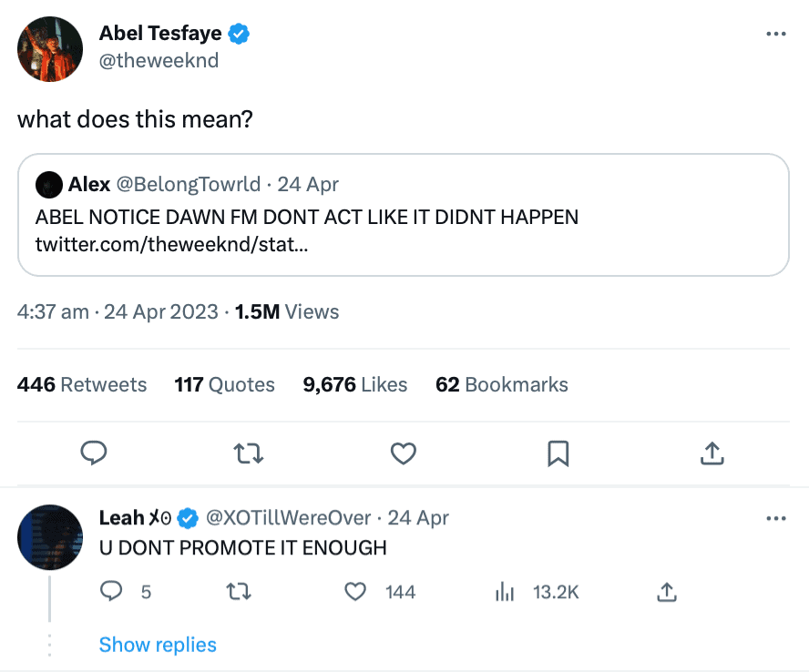809x672 pixels.
Task: Share the main tweet
Action: point(712,453)
